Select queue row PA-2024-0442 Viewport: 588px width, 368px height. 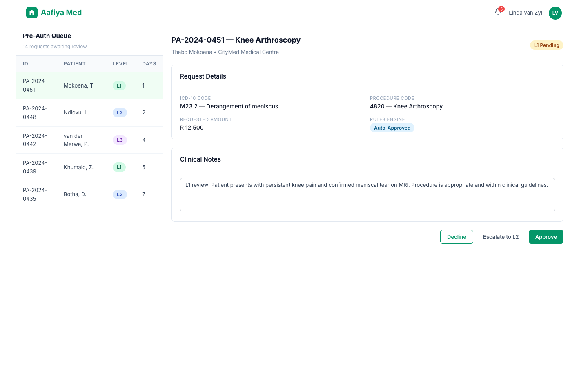point(90,140)
